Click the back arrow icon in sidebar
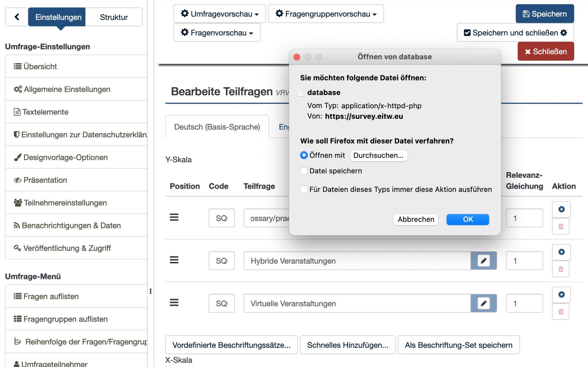Screen dimensions: 588x367 pos(17,17)
